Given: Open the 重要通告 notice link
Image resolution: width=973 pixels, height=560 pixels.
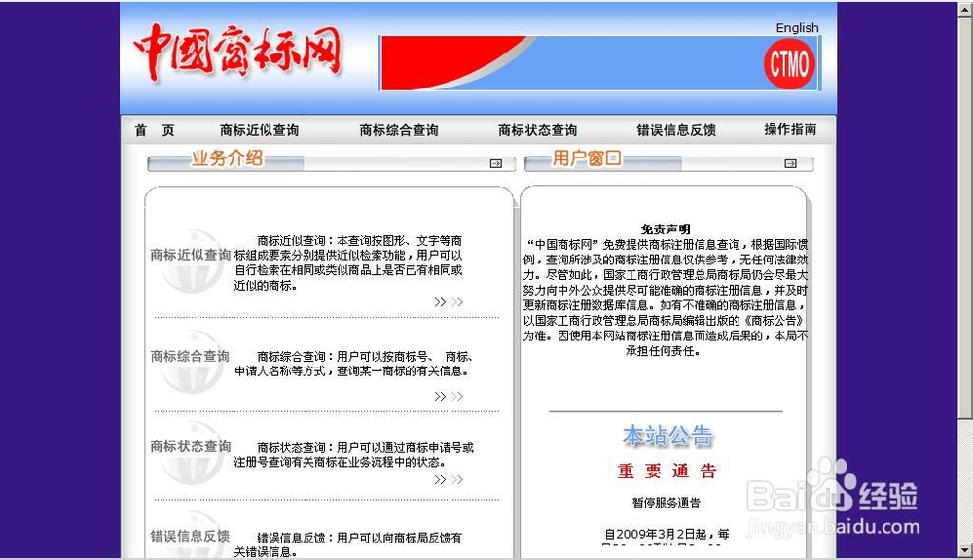Looking at the screenshot, I should click(667, 472).
